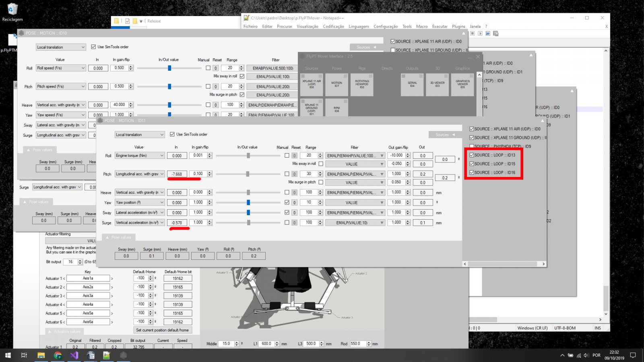This screenshot has width=644, height=362.
Task: Select the SERIAL ID4 output tile
Action: tap(412, 84)
